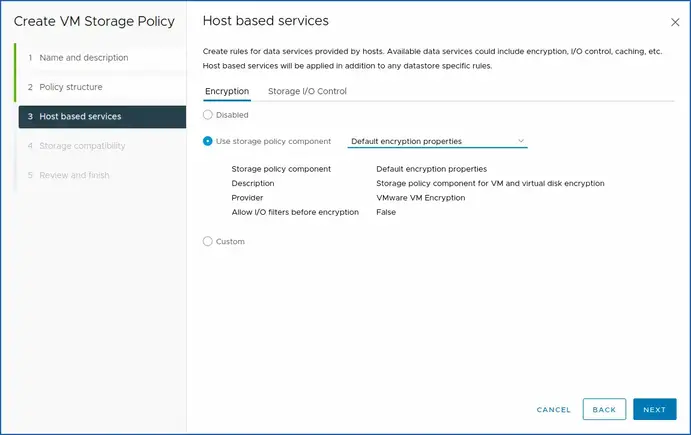Screen dimensions: 691x435
Task: Click the Allow I/O filters False value
Action: 386,212
